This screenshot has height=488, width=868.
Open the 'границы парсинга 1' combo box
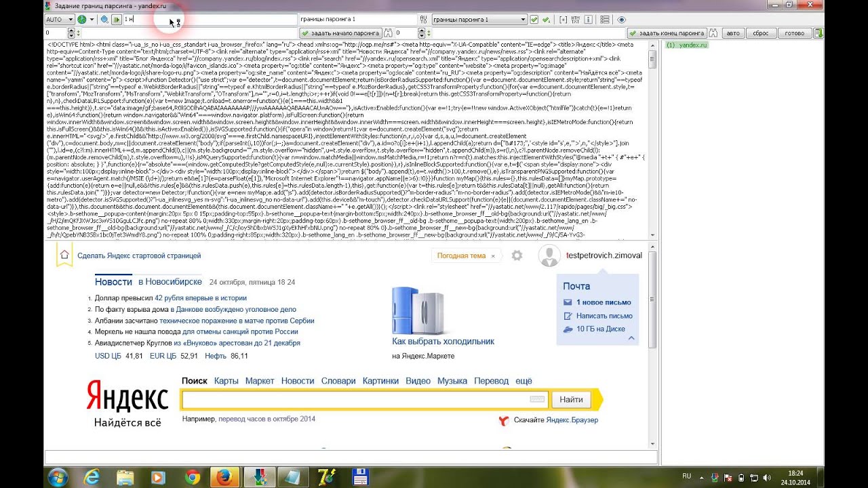(x=479, y=20)
